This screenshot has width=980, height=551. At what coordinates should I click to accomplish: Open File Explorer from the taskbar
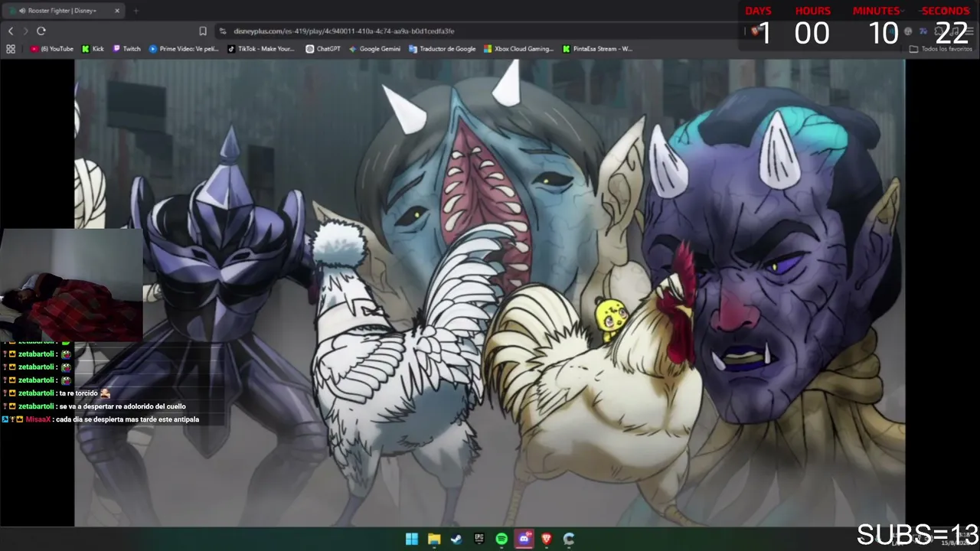tap(434, 539)
